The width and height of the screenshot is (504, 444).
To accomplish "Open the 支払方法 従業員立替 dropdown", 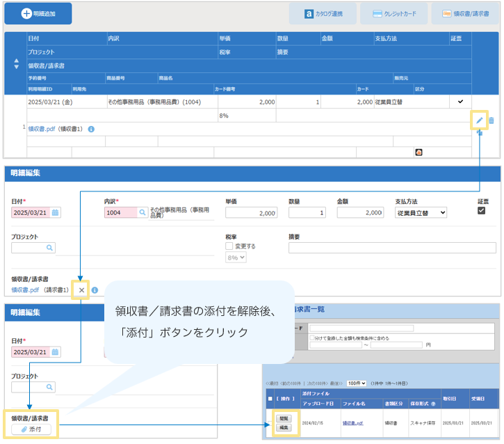I will 421,213.
